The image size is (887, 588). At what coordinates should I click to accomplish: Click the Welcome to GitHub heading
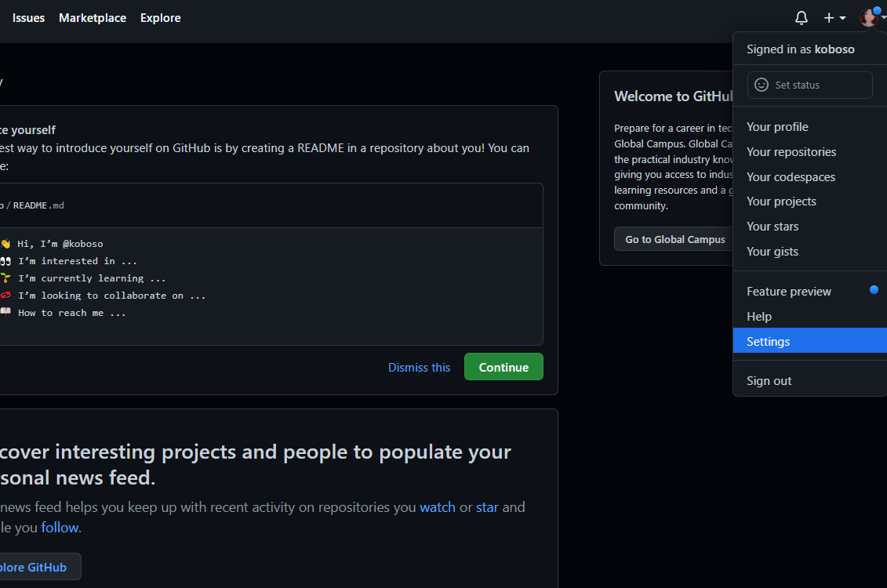[x=673, y=96]
